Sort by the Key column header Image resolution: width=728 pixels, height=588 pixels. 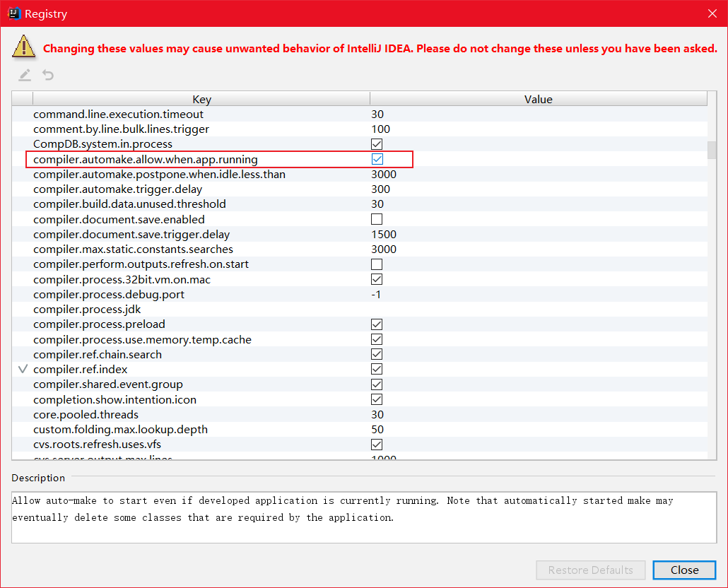pyautogui.click(x=201, y=99)
